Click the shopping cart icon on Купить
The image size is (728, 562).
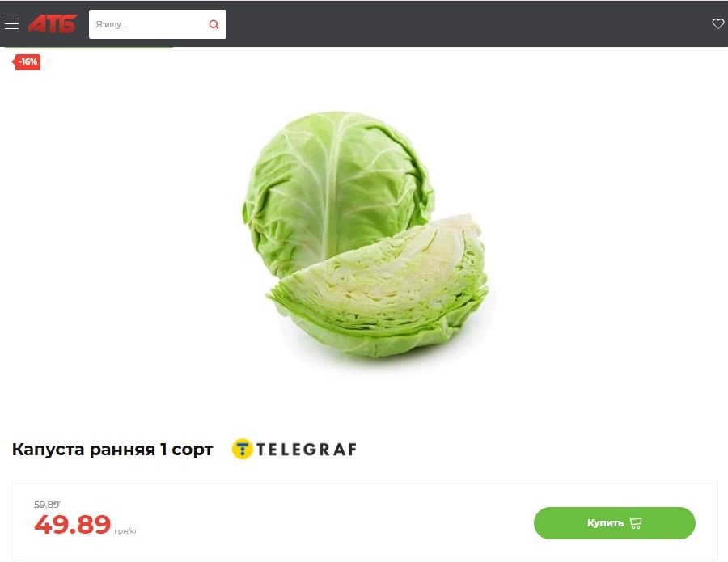pyautogui.click(x=635, y=523)
